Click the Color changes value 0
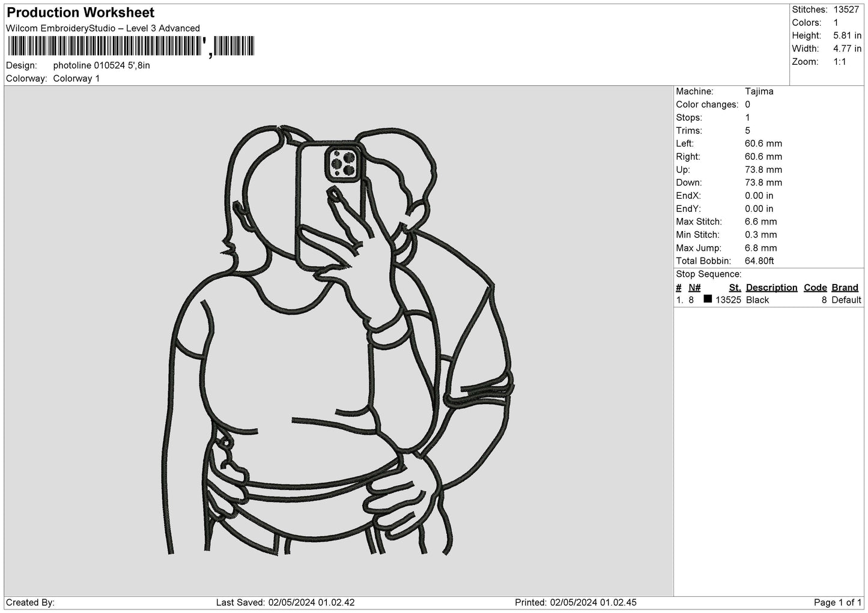The height and width of the screenshot is (613, 868). 748,104
